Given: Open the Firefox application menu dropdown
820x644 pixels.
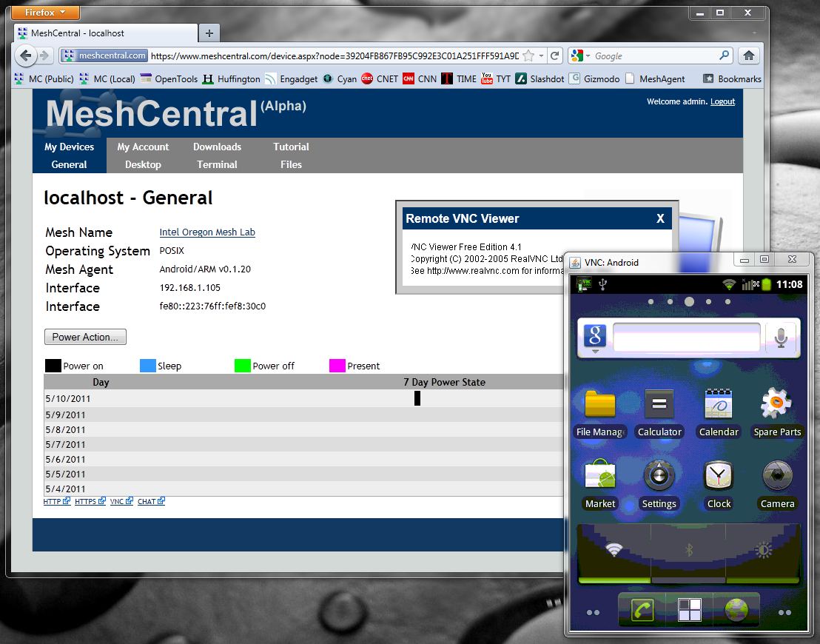Looking at the screenshot, I should pos(45,12).
